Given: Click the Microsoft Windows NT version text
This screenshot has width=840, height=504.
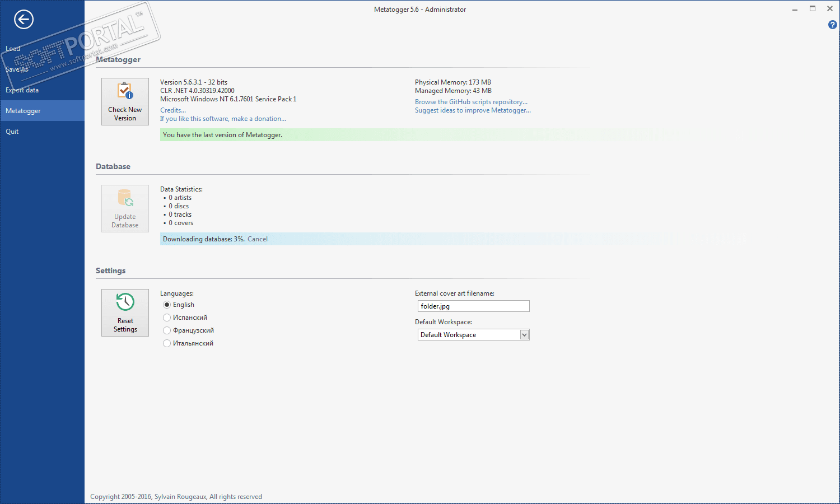Looking at the screenshot, I should [x=228, y=99].
